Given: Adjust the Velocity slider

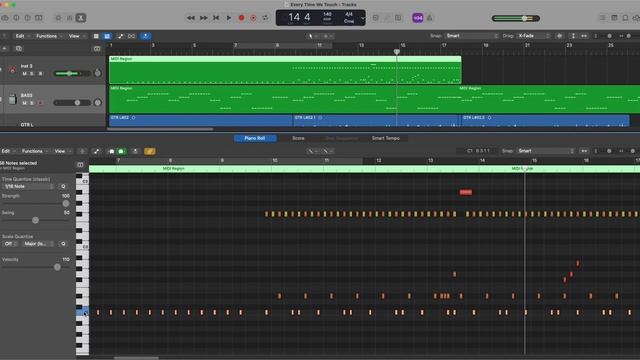Looking at the screenshot, I should [x=36, y=267].
